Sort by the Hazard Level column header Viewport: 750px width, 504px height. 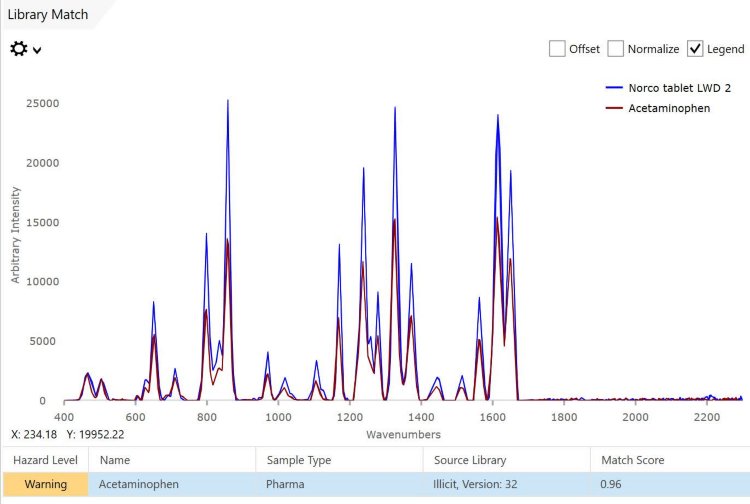tap(45, 460)
